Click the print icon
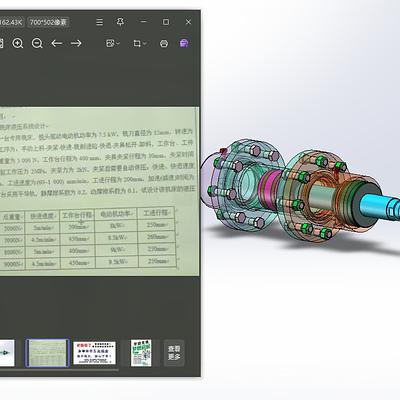 [x=164, y=43]
